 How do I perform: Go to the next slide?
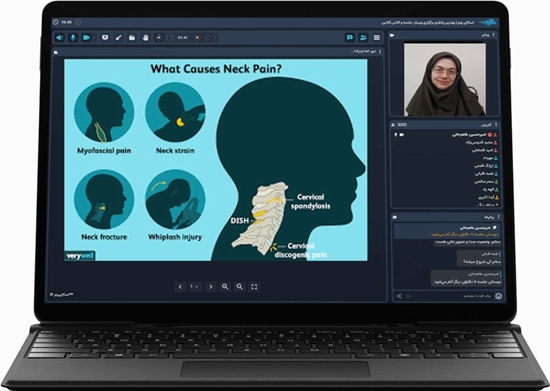point(210,287)
